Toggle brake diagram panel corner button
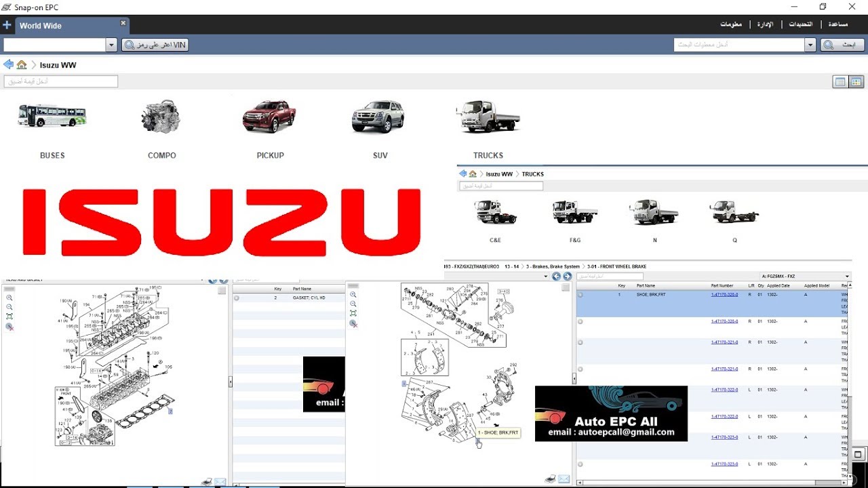Screen dimensions: 868x488 [x=566, y=288]
